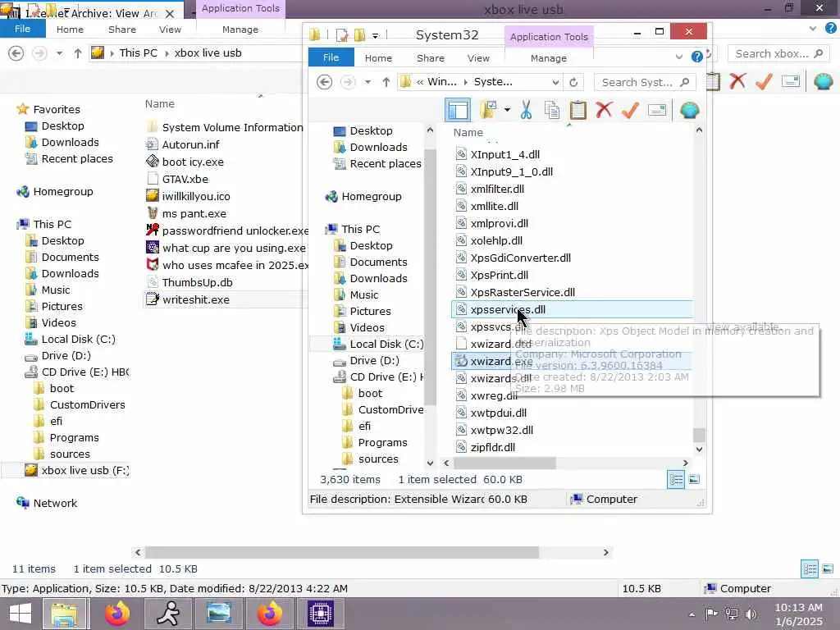
Task: Refresh the System32 address bar
Action: (x=573, y=83)
